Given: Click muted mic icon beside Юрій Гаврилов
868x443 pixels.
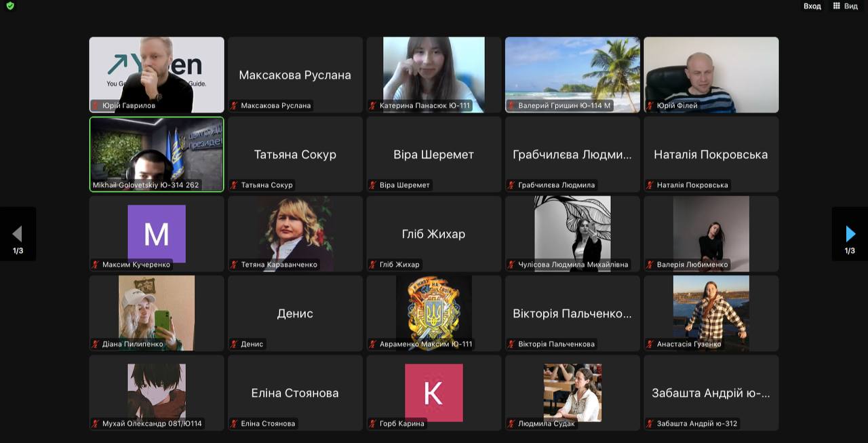Looking at the screenshot, I should tap(96, 106).
